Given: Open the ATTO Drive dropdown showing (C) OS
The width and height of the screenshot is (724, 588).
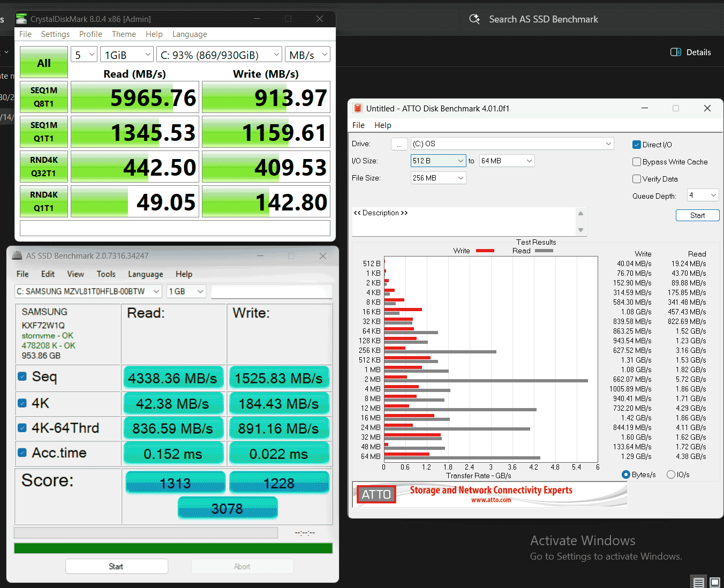Looking at the screenshot, I should click(x=512, y=144).
